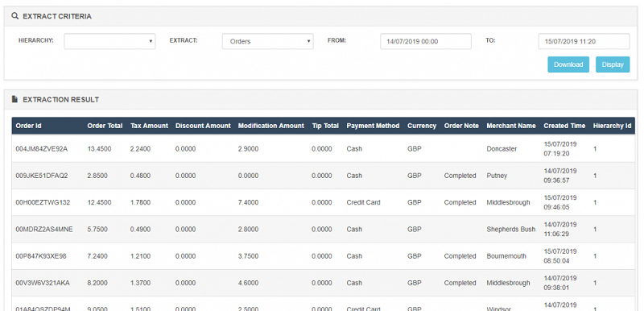Image resolution: width=644 pixels, height=311 pixels.
Task: Select order id 00V3W6V321AKA
Action: pos(43,283)
